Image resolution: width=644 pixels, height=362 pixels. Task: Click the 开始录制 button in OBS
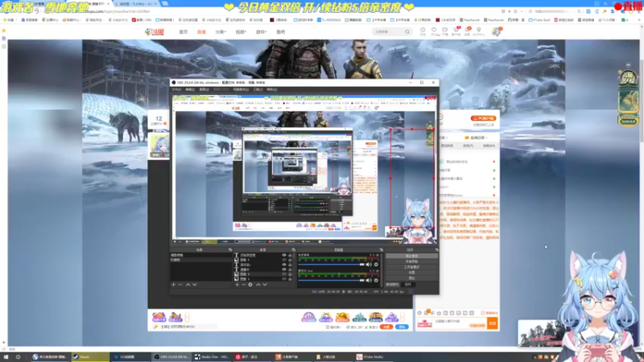411,261
